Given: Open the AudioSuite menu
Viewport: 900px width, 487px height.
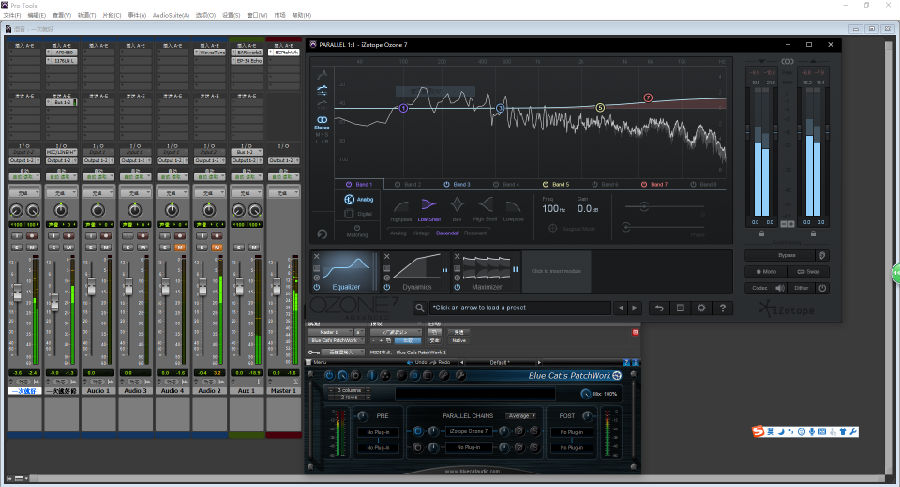Looking at the screenshot, I should tap(170, 16).
